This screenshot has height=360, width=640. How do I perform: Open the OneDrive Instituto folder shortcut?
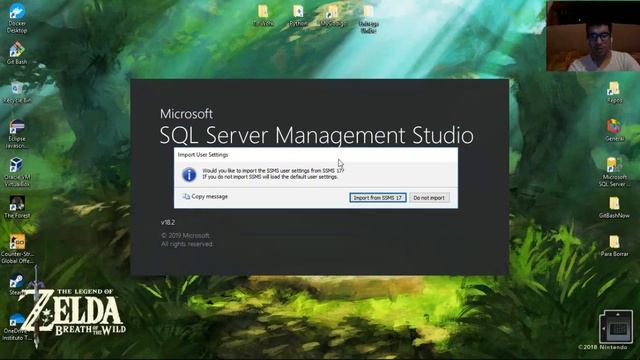click(x=17, y=327)
